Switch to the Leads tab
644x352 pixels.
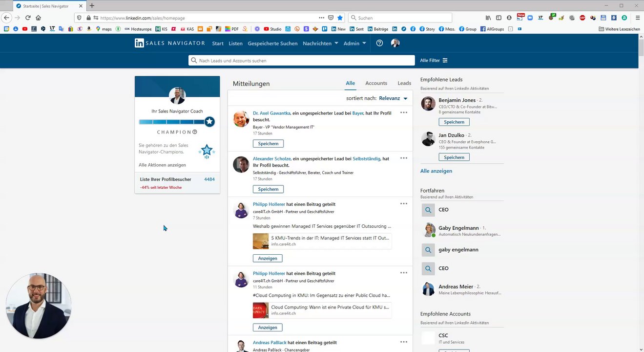click(x=404, y=83)
